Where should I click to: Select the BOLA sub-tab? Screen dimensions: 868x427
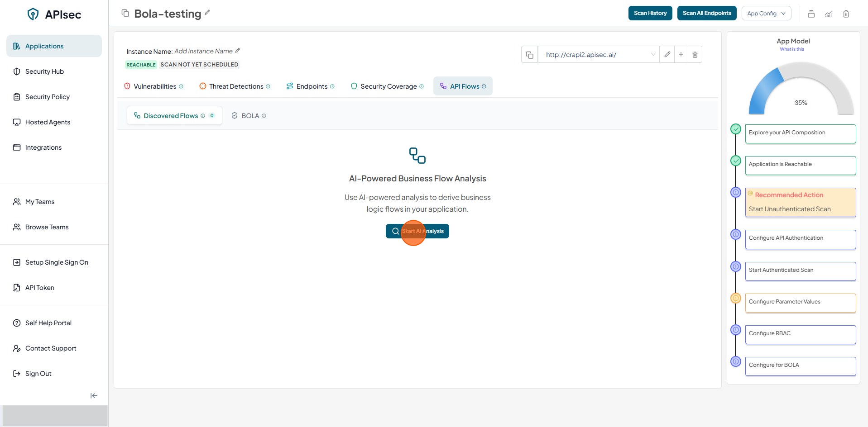[249, 116]
